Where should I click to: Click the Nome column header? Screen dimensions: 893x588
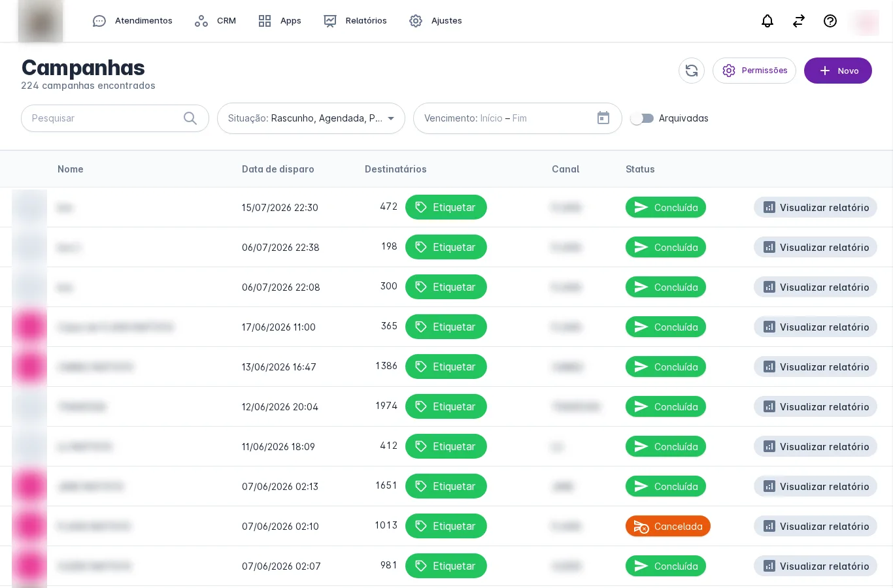tap(71, 169)
